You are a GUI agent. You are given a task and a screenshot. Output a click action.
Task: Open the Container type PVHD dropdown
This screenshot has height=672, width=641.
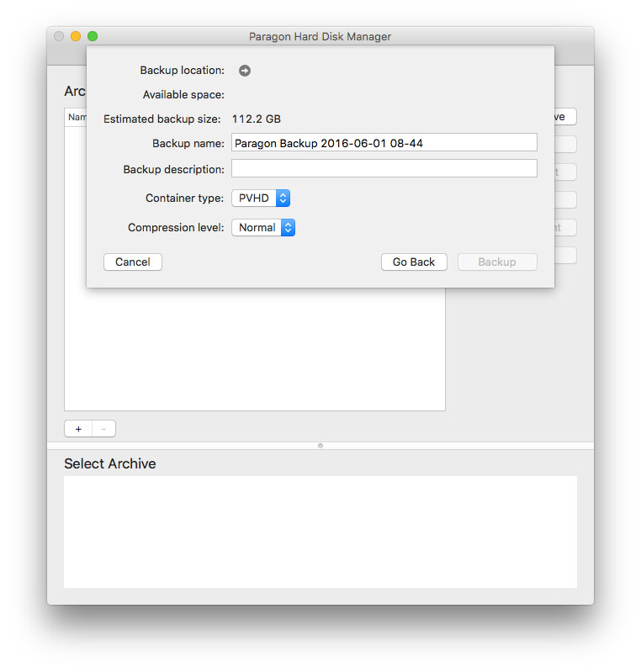[261, 198]
